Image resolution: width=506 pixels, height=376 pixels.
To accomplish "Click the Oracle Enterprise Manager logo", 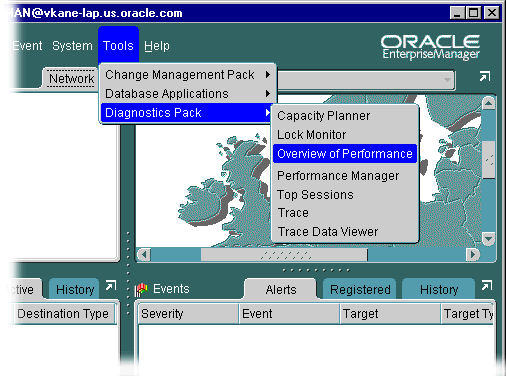I will coord(430,47).
